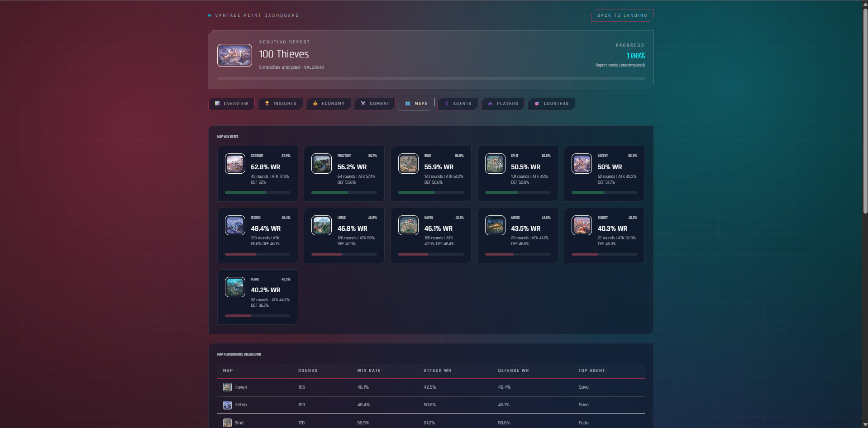Screen dimensions: 868x428
Task: Click "Haven" name in the breakdown table
Action: pos(241,387)
